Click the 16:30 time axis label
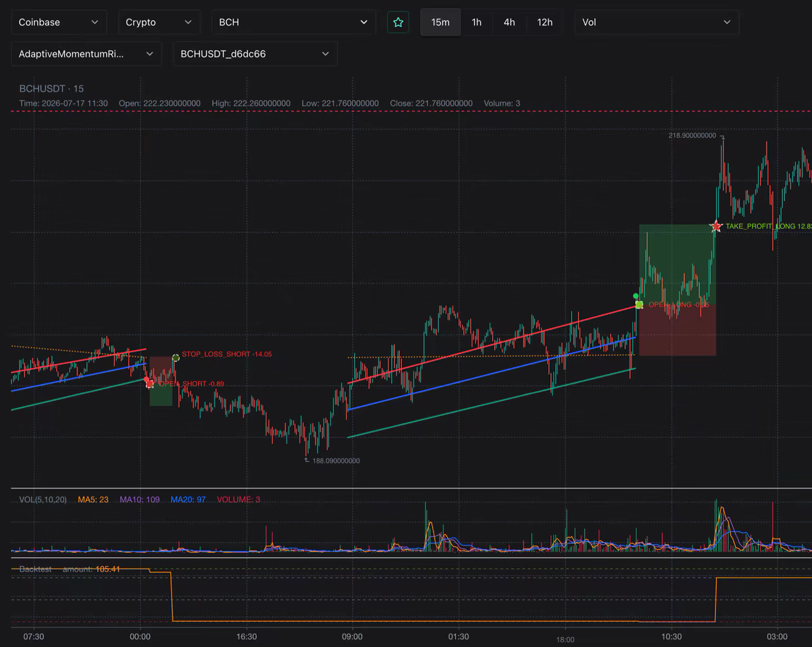The width and height of the screenshot is (812, 647). point(246,637)
